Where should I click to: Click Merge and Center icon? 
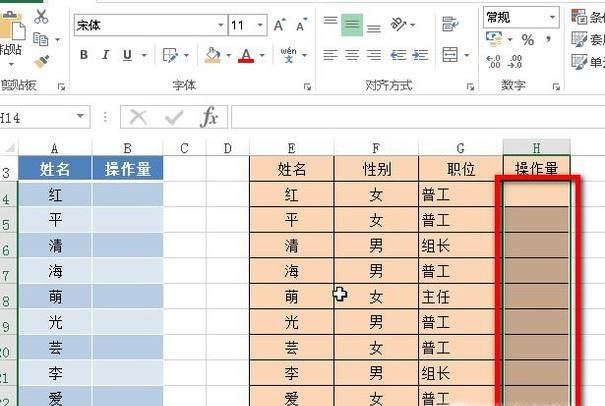click(x=450, y=55)
